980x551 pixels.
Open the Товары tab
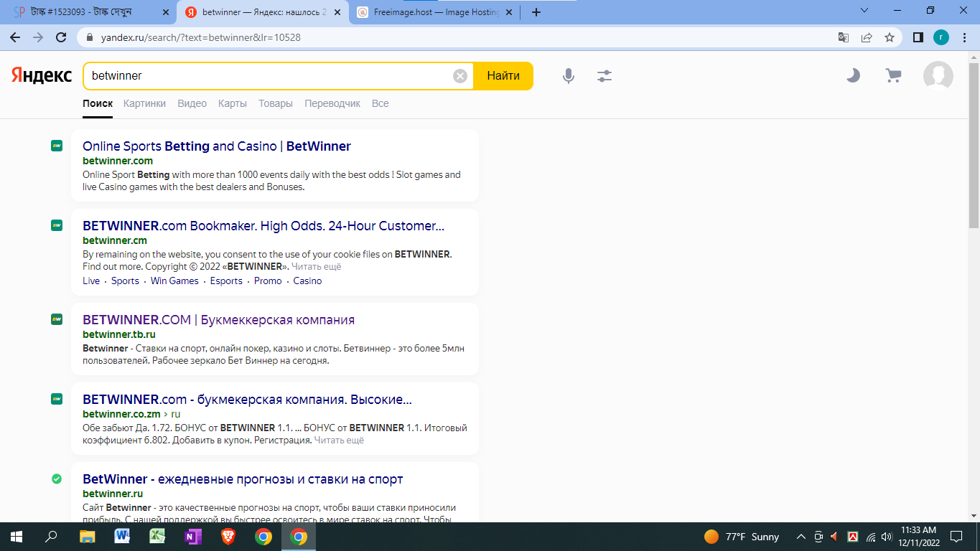coord(276,103)
